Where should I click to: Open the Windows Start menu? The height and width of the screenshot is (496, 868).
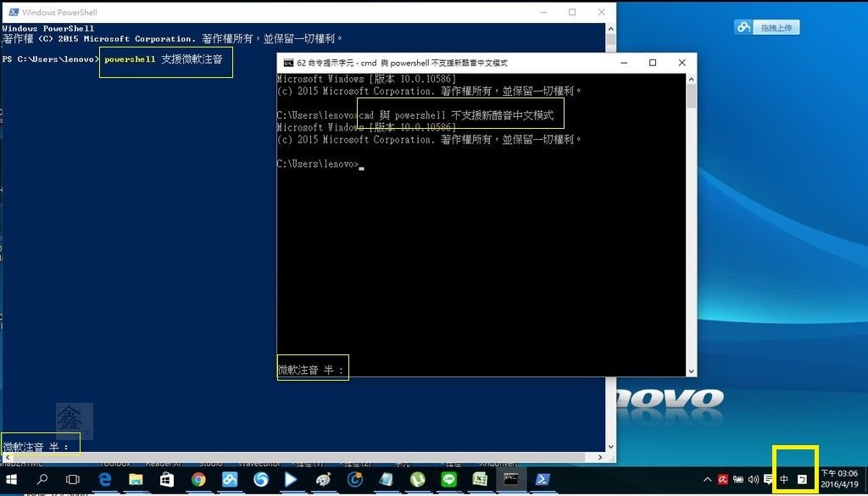10,479
